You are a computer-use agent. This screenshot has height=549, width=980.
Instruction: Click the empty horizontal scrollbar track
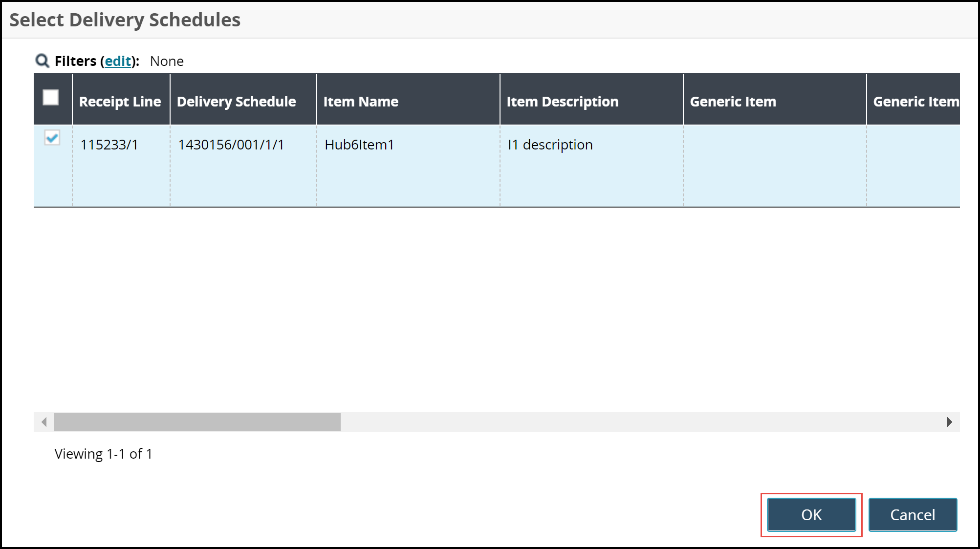(635, 422)
